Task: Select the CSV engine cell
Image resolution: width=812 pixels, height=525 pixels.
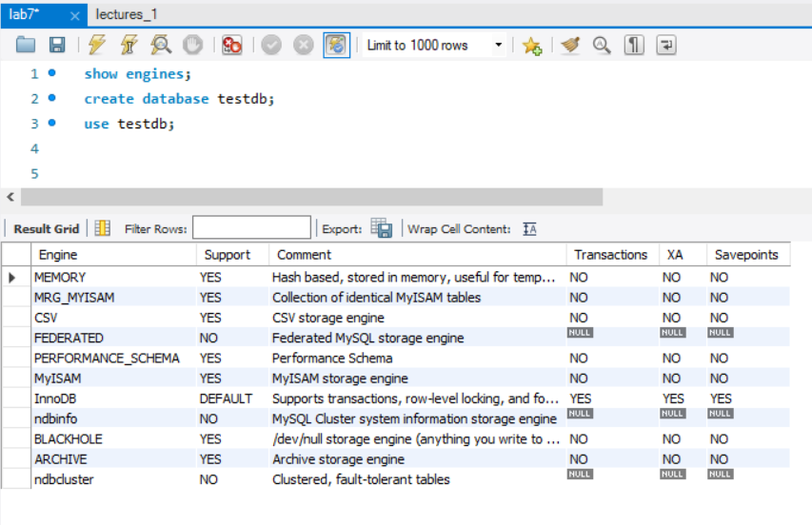Action: [x=114, y=318]
